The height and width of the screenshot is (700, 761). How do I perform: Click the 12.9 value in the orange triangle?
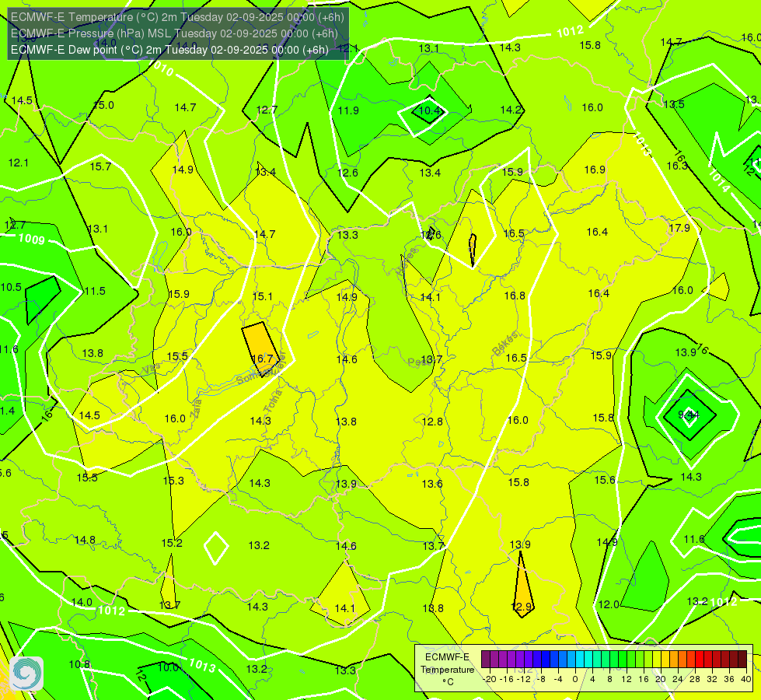tap(522, 607)
